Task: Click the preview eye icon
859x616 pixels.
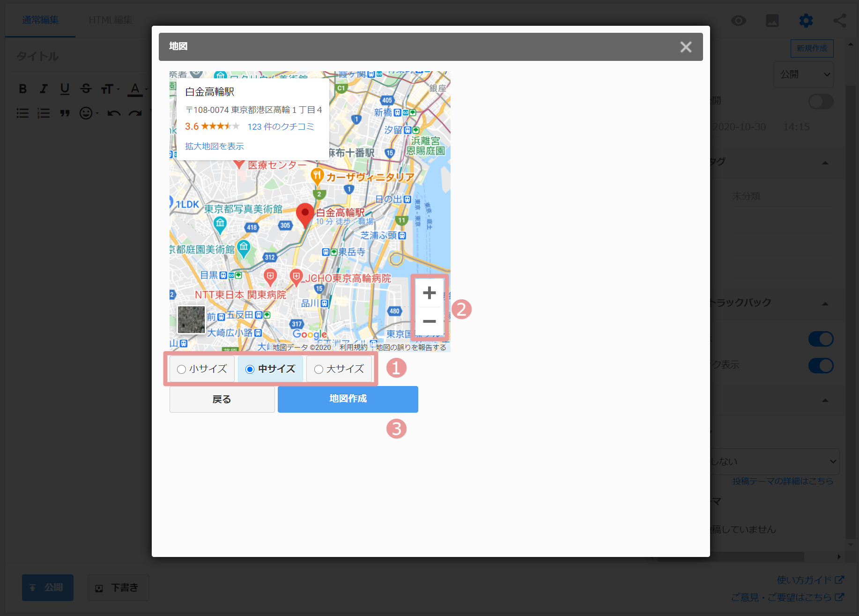Action: click(x=739, y=21)
